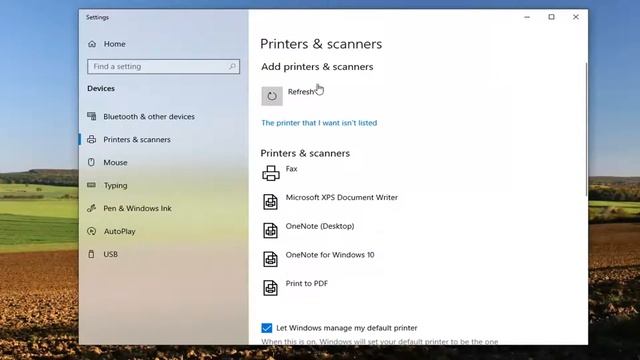Close the Settings window
The width and height of the screenshot is (640, 360).
click(x=576, y=17)
